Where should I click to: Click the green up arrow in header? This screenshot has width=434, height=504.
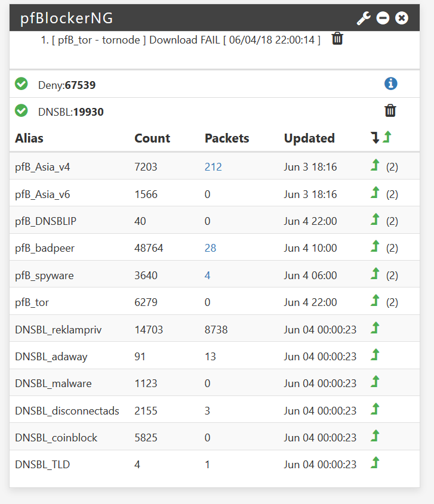[387, 137]
